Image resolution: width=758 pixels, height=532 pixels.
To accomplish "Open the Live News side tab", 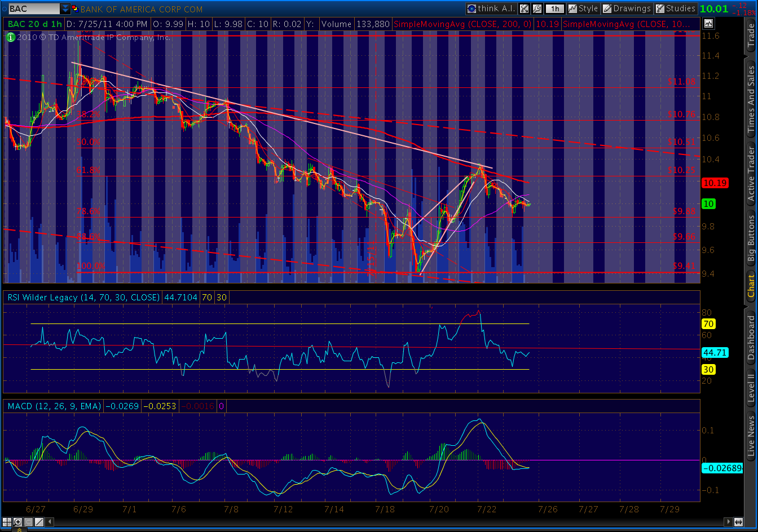I will [x=751, y=437].
